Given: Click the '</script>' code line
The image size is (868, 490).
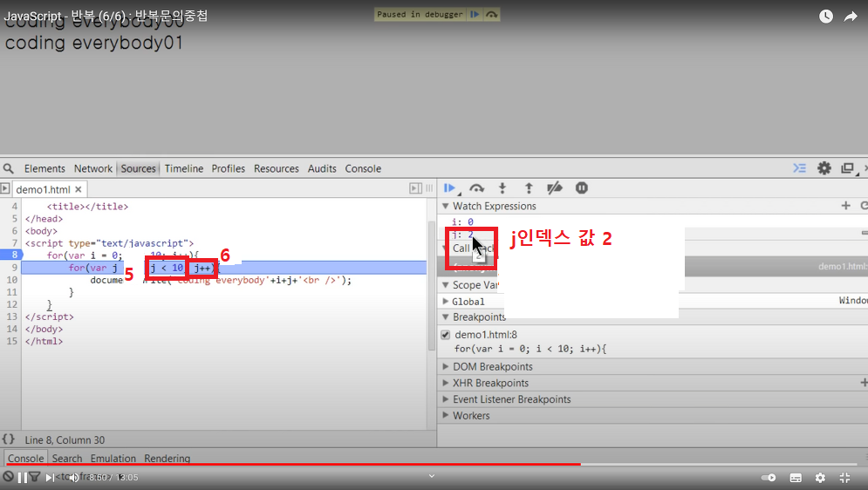Looking at the screenshot, I should [49, 316].
